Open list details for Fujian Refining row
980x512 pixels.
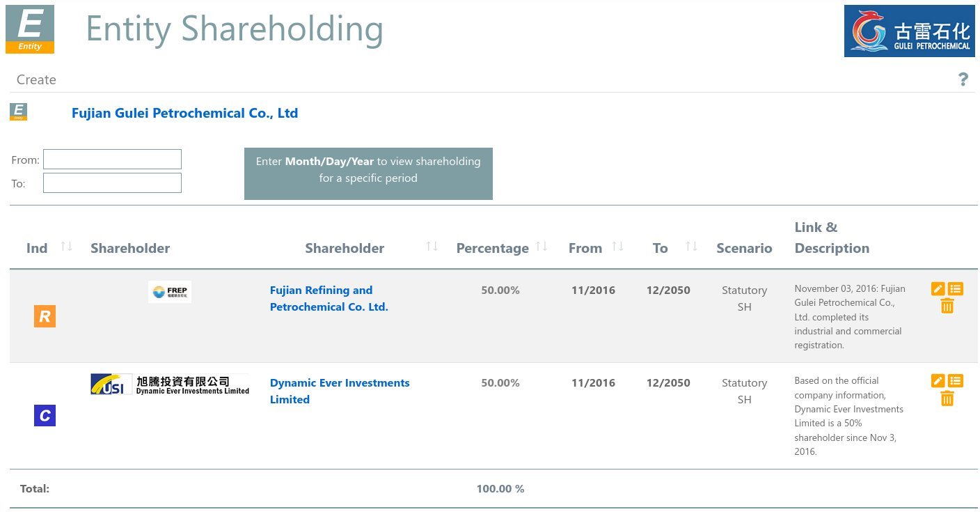[x=956, y=288]
